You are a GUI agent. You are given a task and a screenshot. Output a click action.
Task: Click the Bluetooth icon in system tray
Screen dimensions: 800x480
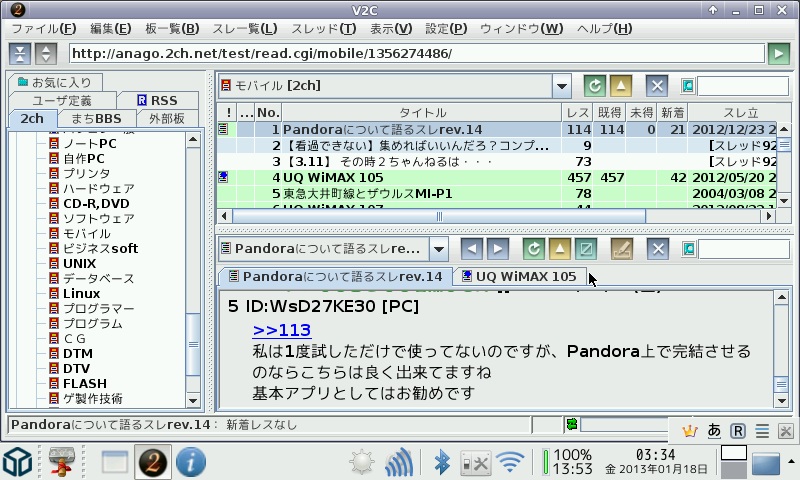click(x=441, y=462)
